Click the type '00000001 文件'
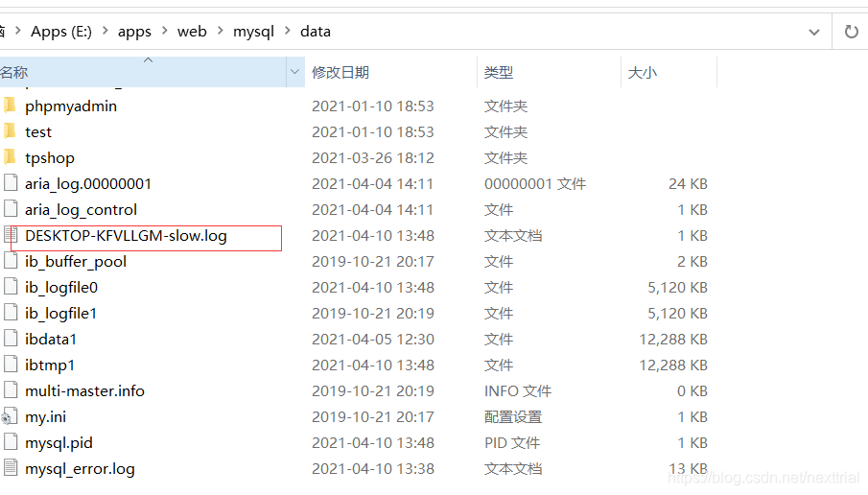This screenshot has width=868, height=495. (x=535, y=184)
